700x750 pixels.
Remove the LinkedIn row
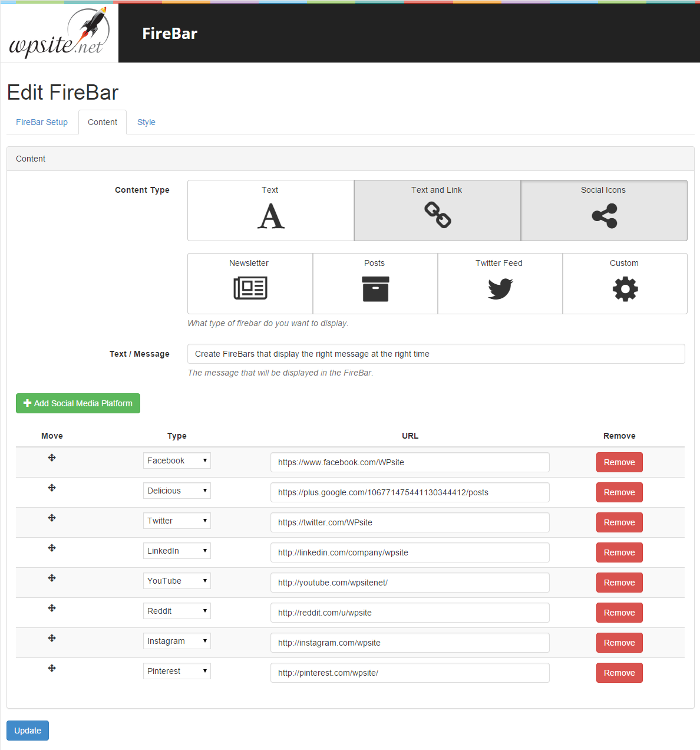click(619, 552)
